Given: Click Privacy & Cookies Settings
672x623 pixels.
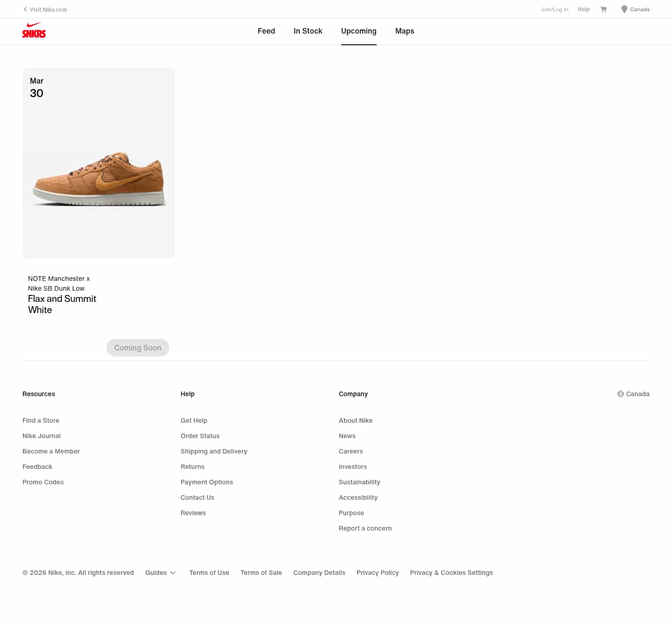Looking at the screenshot, I should (451, 572).
